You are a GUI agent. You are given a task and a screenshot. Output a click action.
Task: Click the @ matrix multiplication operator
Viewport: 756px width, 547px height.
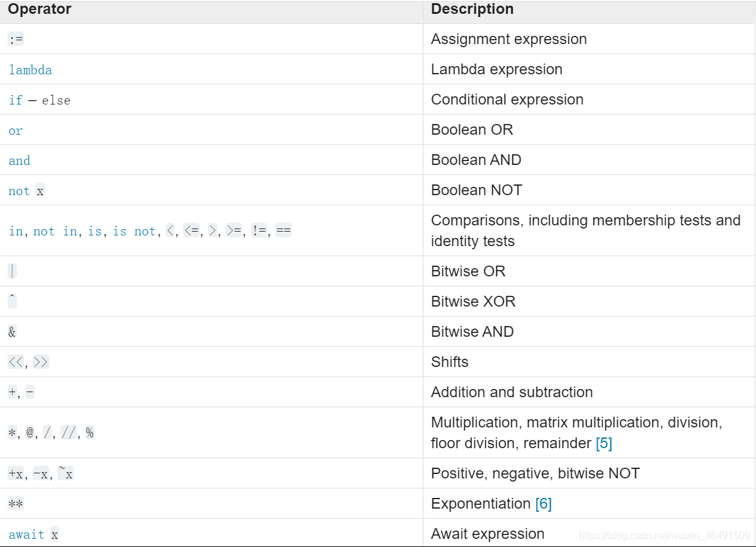pos(30,432)
